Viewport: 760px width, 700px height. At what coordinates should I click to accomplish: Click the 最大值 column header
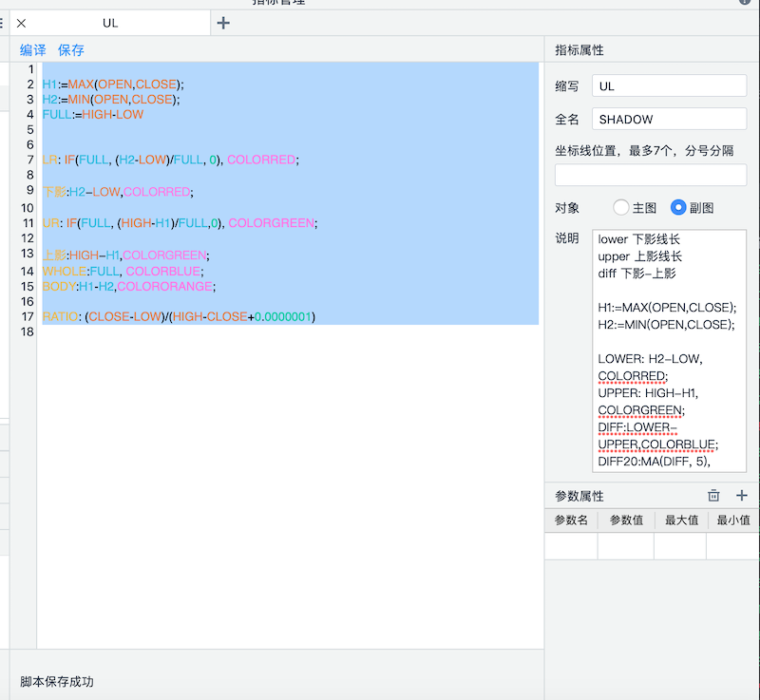pos(681,520)
